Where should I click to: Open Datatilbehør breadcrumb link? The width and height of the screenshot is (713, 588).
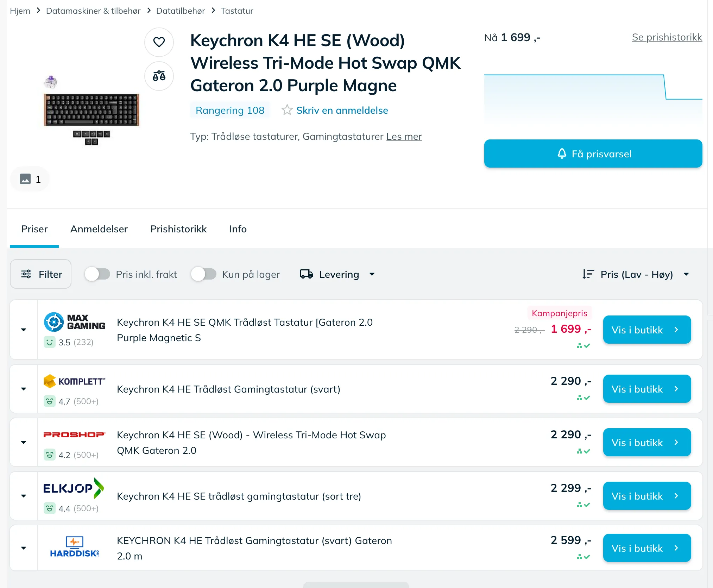[x=181, y=11]
